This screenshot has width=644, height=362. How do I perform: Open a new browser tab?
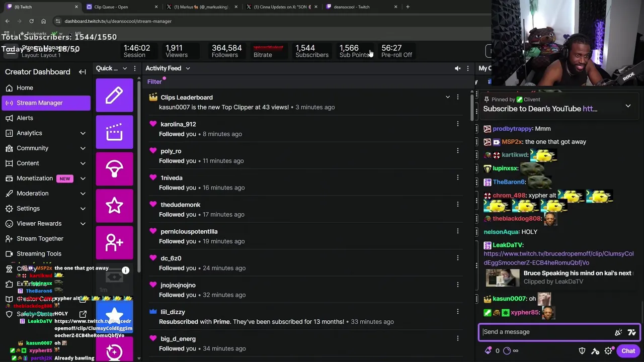click(408, 7)
